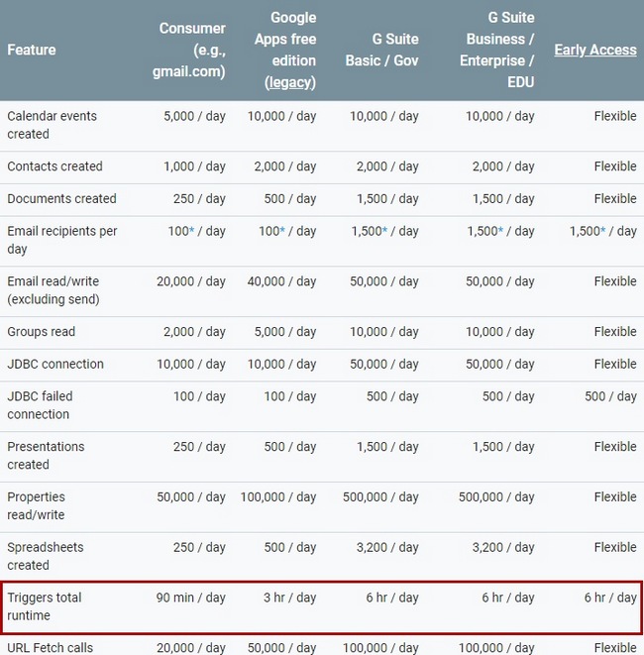Click asterisk note in Consumer email recipients
The width and height of the screenshot is (644, 655).
click(x=191, y=231)
